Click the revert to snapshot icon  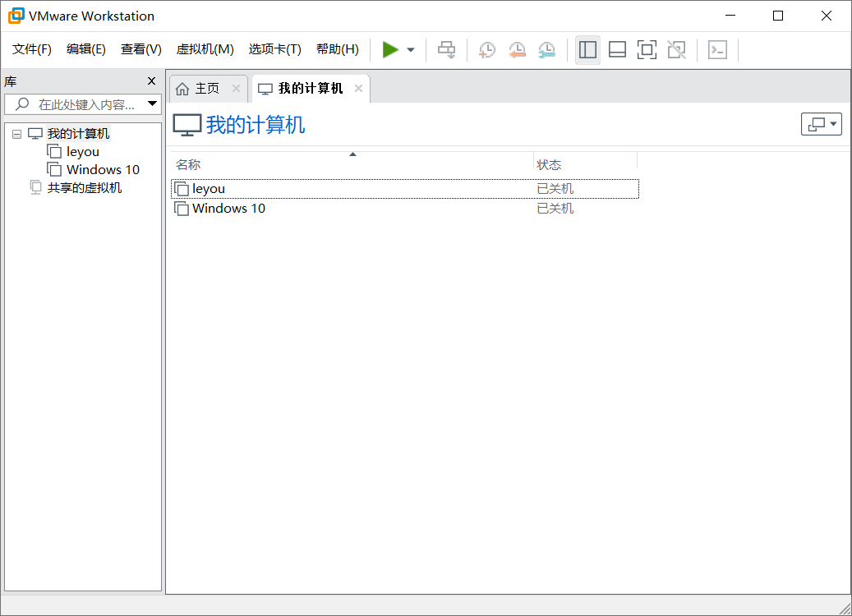pyautogui.click(x=517, y=50)
